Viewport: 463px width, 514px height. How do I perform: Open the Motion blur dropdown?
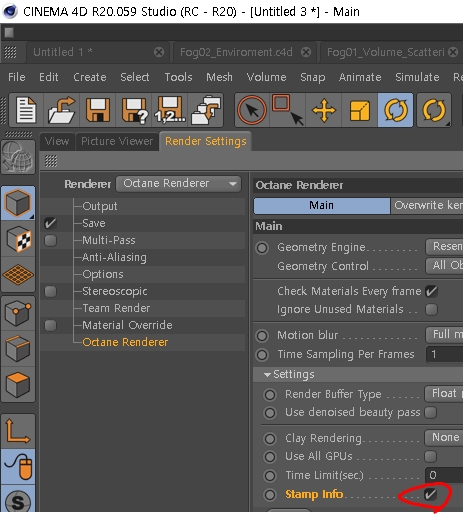(444, 334)
